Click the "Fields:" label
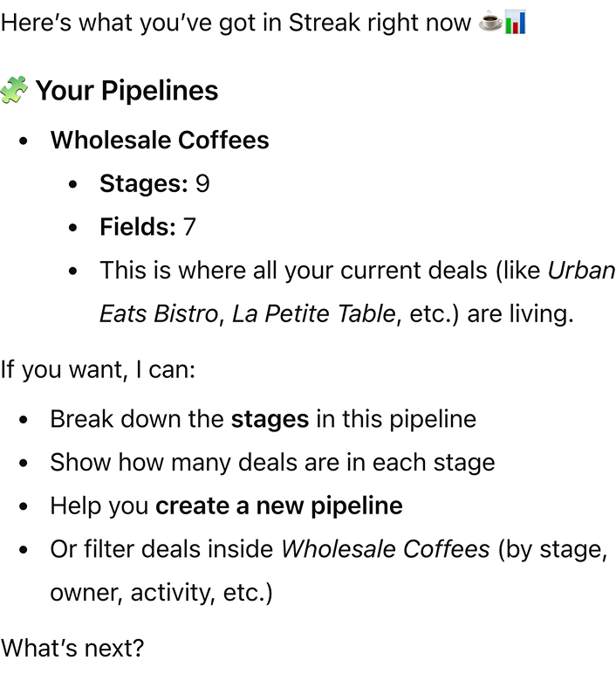Image resolution: width=616 pixels, height=674 pixels. tap(138, 227)
